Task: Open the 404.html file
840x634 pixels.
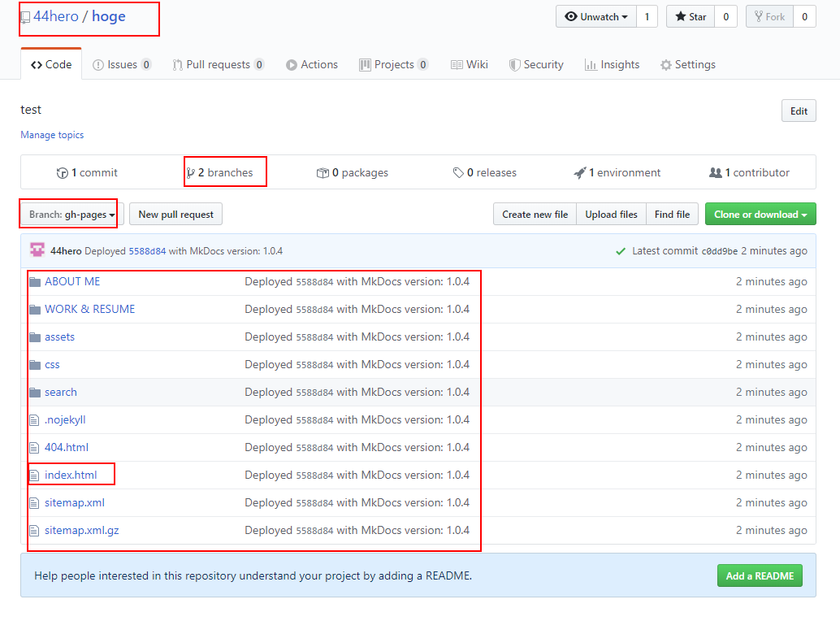Action: pyautogui.click(x=67, y=448)
